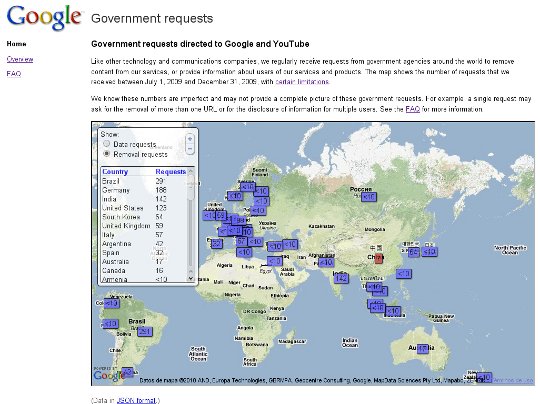Screen dimensions: 540x404
Task: Select the Brazil row in the list
Action: [144, 181]
